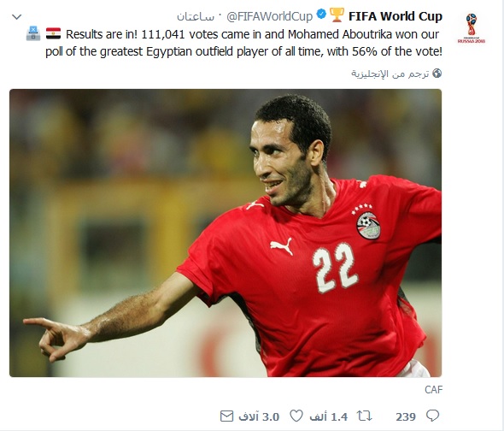Click the CAF photo credit caption
The image size is (504, 431).
(x=434, y=390)
